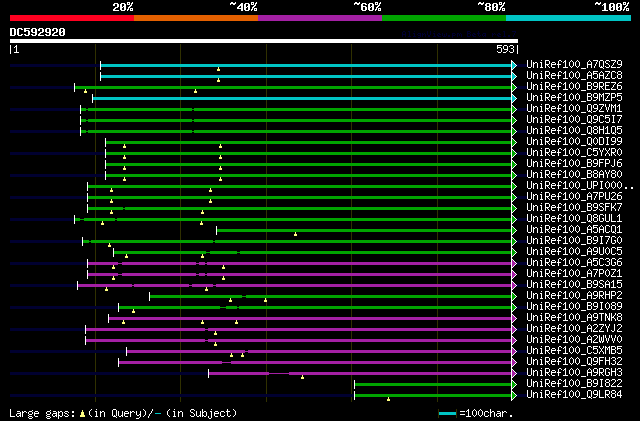Click the UniRef100_B9I7G0 text
Screen dimensions: 640x421
[x=574, y=241]
